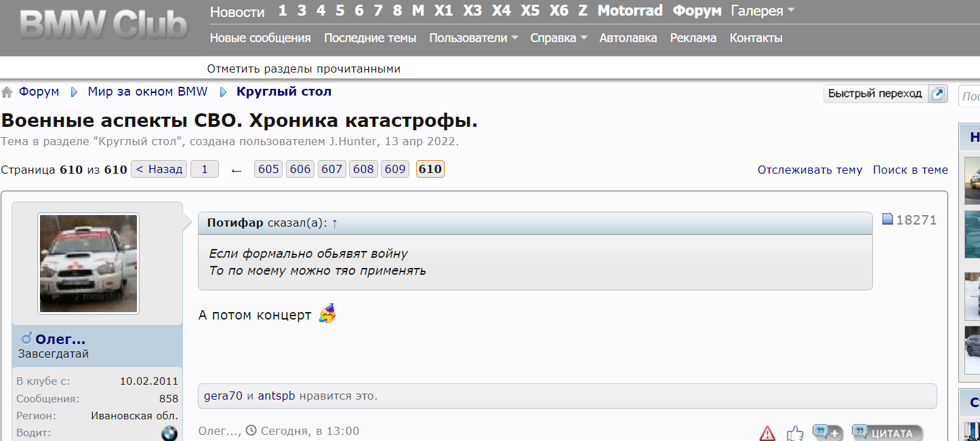Image resolution: width=980 pixels, height=441 pixels.
Task: Click the ЦИТАТА quote button
Action: tap(888, 432)
